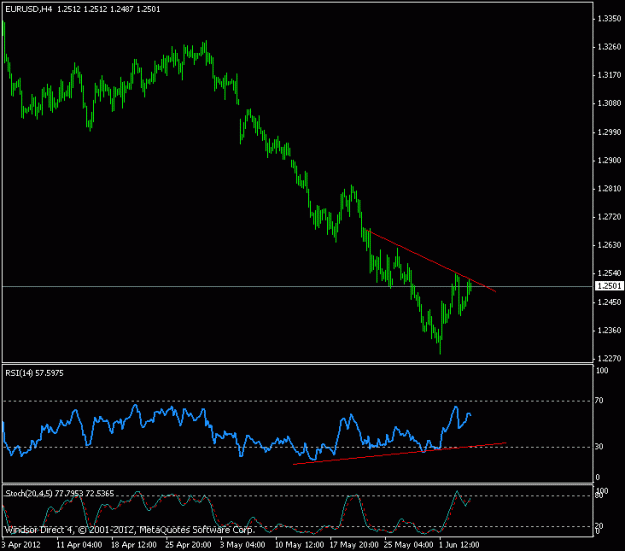Click the current price tag 1.2501
The width and height of the screenshot is (625, 551).
[609, 286]
